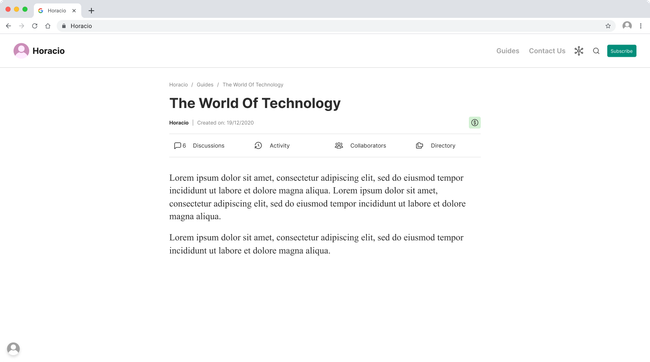The image size is (650, 362).
Task: Click the asterisk icon in site header
Action: pos(579,51)
